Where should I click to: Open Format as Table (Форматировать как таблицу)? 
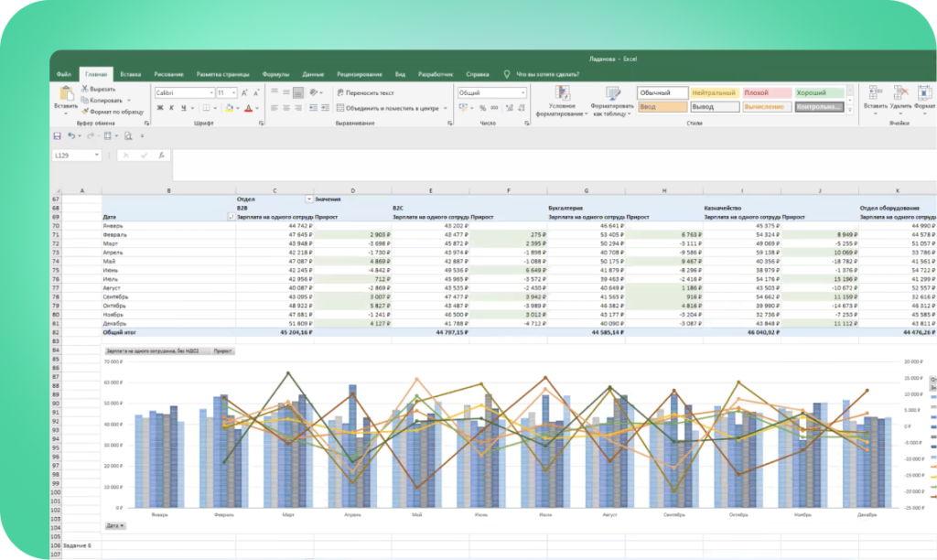(x=612, y=101)
